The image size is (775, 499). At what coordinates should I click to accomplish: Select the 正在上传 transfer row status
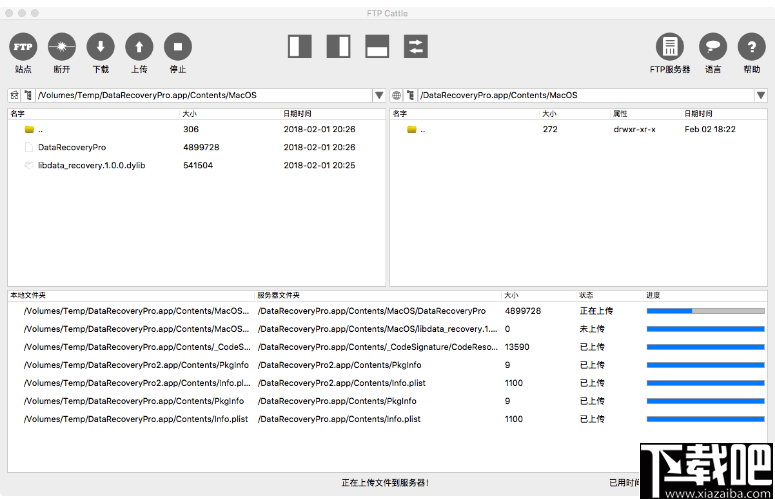pyautogui.click(x=596, y=311)
